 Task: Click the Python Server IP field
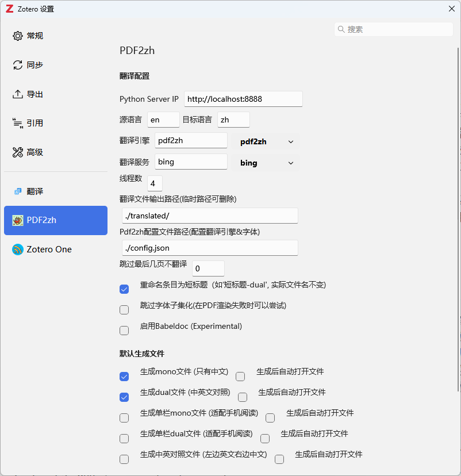(x=243, y=99)
